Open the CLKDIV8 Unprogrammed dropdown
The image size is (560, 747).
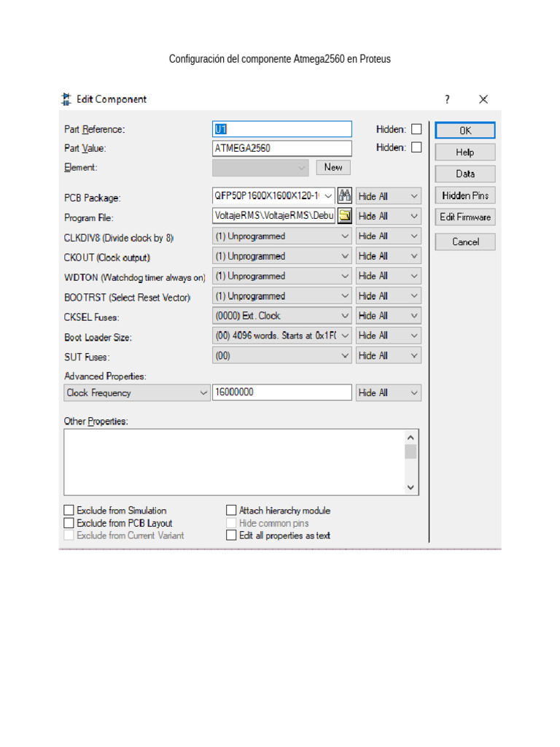(x=282, y=236)
